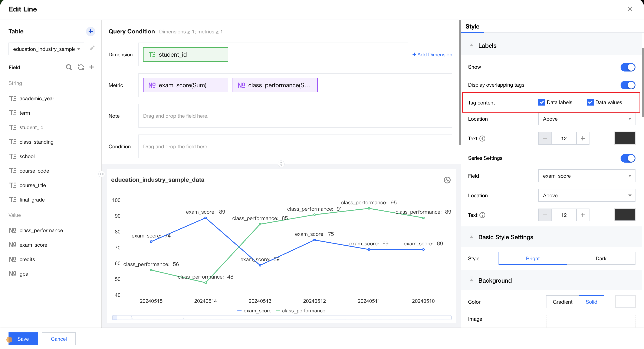Select the Dark style option
The width and height of the screenshot is (644, 349).
[x=601, y=258]
